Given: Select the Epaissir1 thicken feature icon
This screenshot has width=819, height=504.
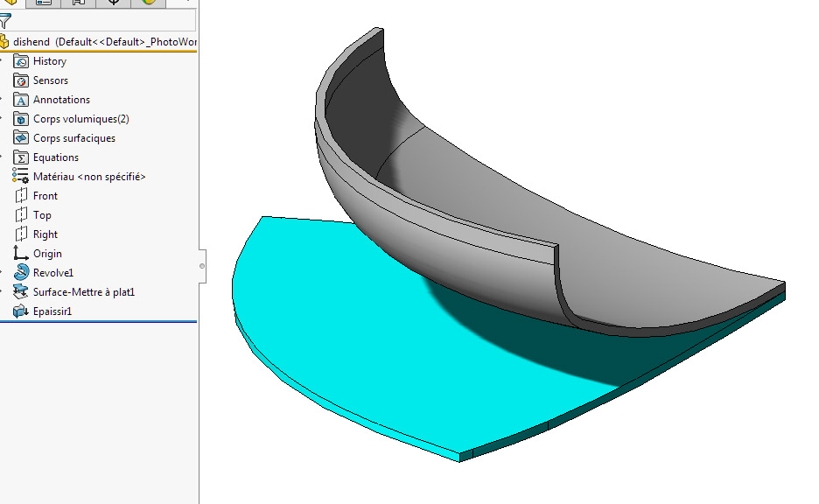Looking at the screenshot, I should pyautogui.click(x=22, y=311).
